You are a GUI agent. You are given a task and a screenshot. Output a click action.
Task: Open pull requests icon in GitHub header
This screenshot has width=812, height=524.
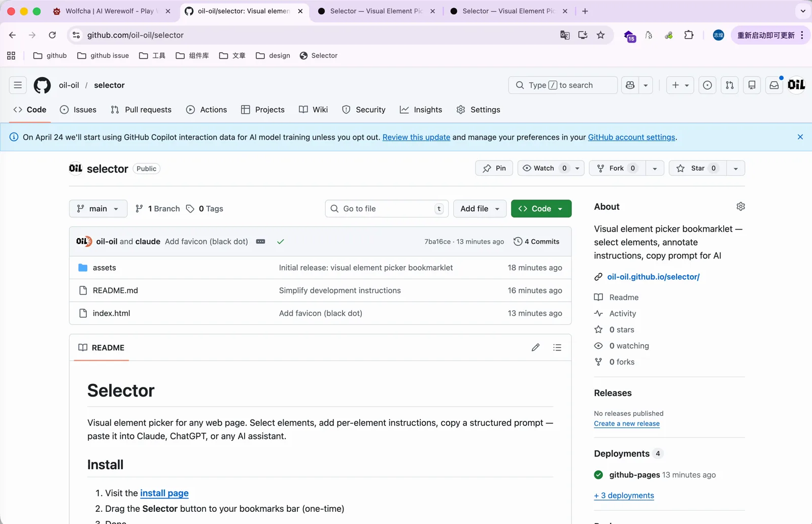point(730,85)
